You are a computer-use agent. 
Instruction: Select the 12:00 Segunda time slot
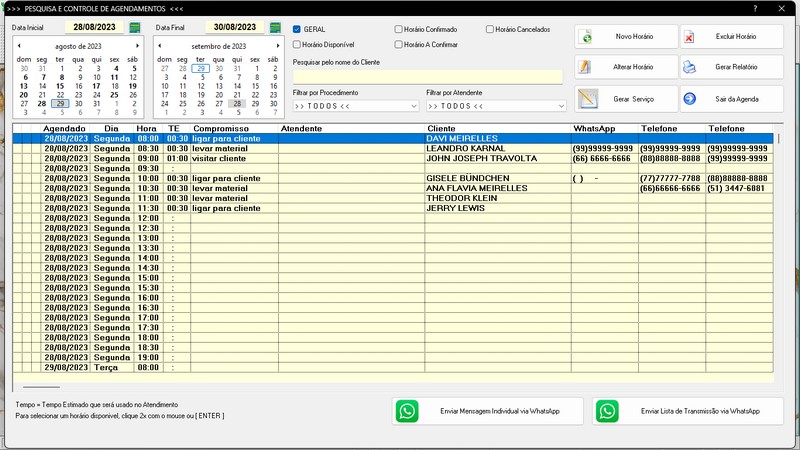point(393,218)
